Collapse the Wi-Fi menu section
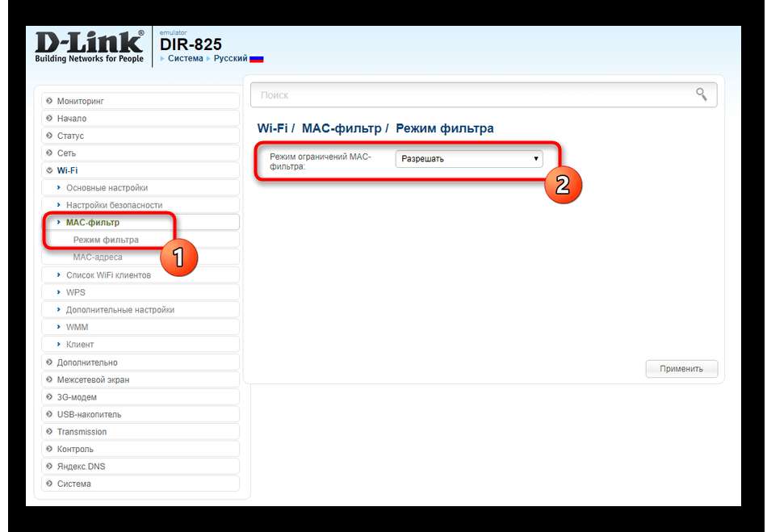 pos(140,170)
